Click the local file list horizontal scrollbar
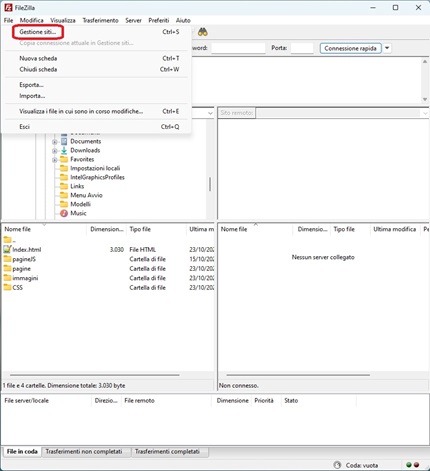The height and width of the screenshot is (471, 430). point(95,375)
